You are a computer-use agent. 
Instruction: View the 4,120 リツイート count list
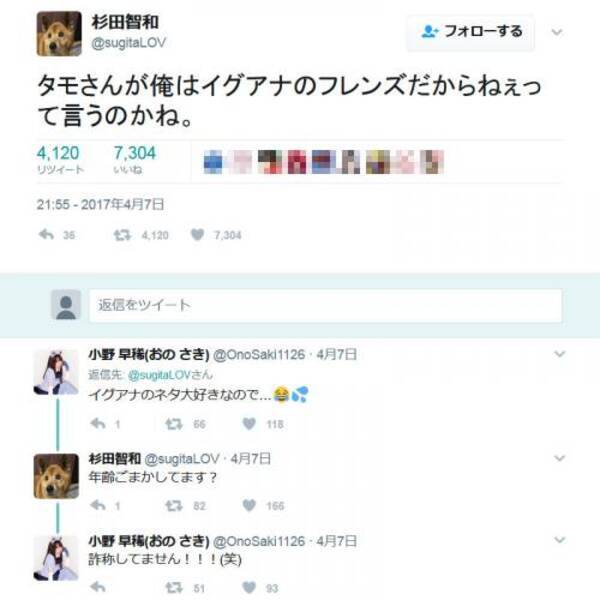click(x=60, y=160)
